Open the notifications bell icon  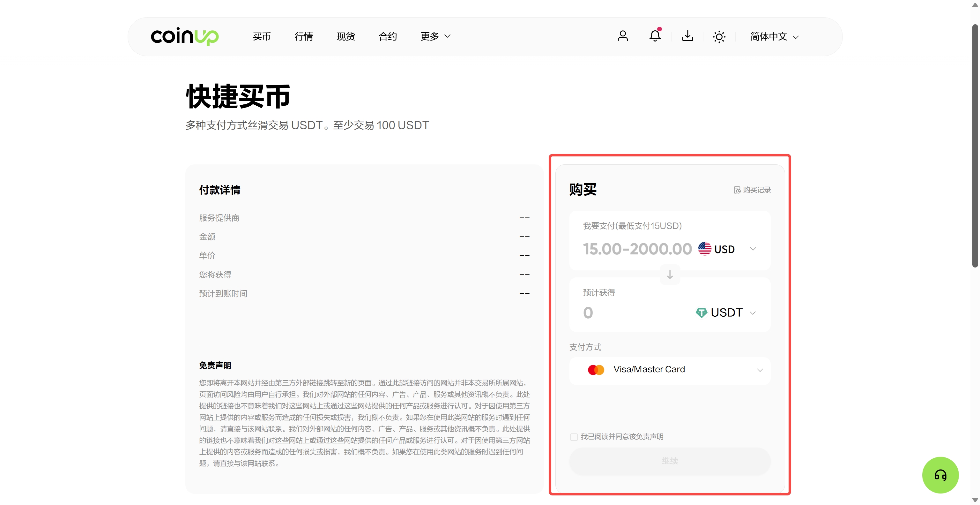[655, 36]
